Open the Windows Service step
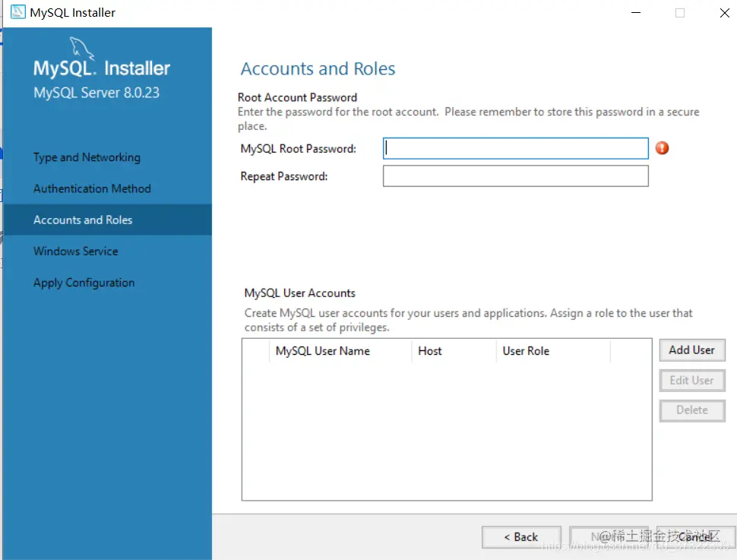The width and height of the screenshot is (737, 560). (x=76, y=251)
